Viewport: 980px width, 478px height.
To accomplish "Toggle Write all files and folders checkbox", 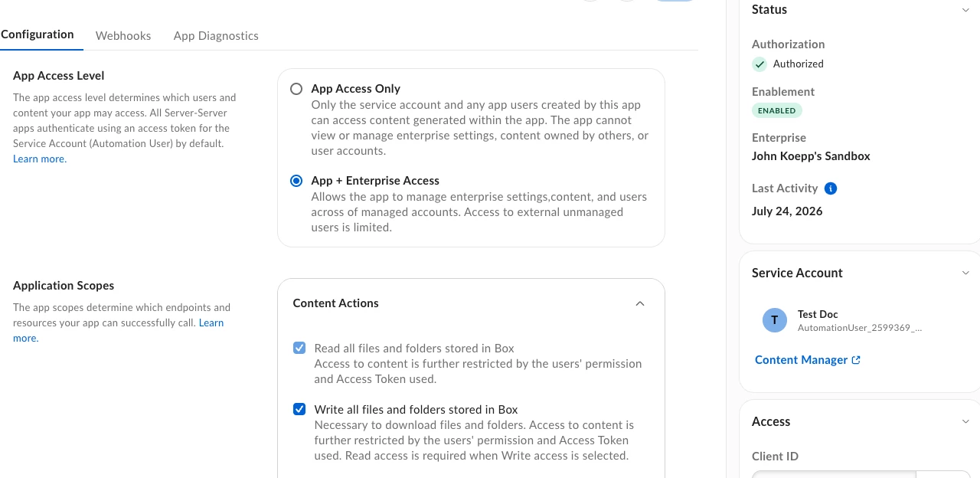I will click(299, 409).
